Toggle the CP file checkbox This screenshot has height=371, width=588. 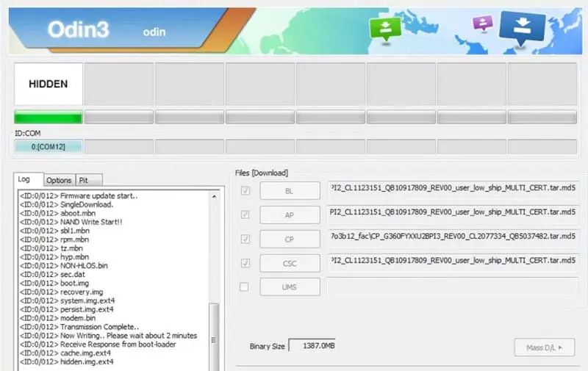click(x=245, y=239)
